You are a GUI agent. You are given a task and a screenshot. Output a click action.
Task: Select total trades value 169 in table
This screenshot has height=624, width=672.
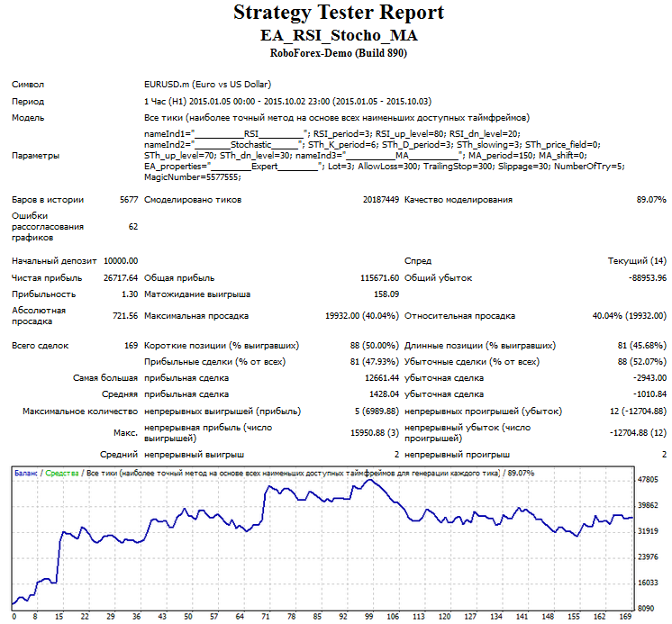[132, 346]
